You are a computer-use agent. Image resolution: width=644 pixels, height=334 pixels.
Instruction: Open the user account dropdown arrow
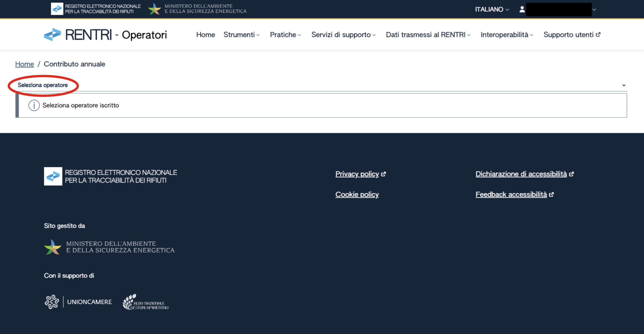(594, 10)
